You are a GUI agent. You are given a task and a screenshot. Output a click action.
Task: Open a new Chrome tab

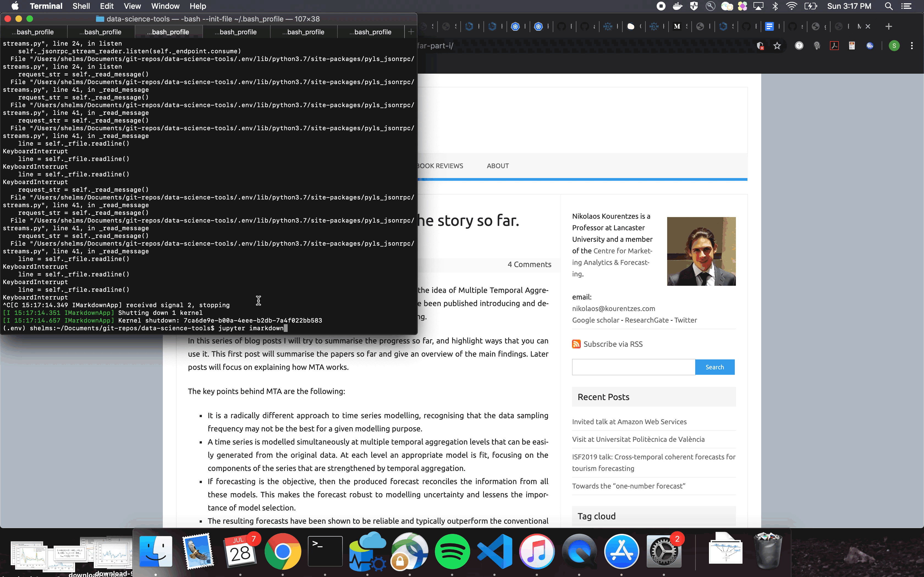[889, 26]
